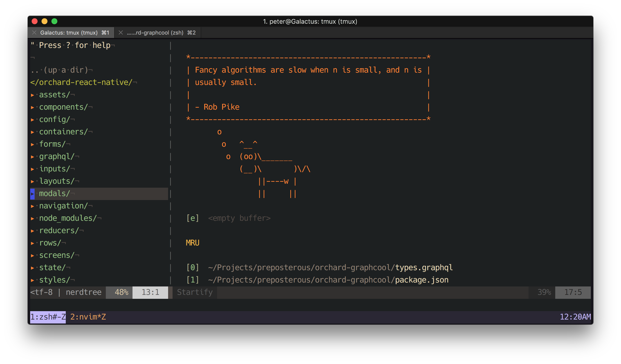Screen dimensions: 621x364
Task: Close the rd-graphcool zsh tab
Action: [x=121, y=33]
